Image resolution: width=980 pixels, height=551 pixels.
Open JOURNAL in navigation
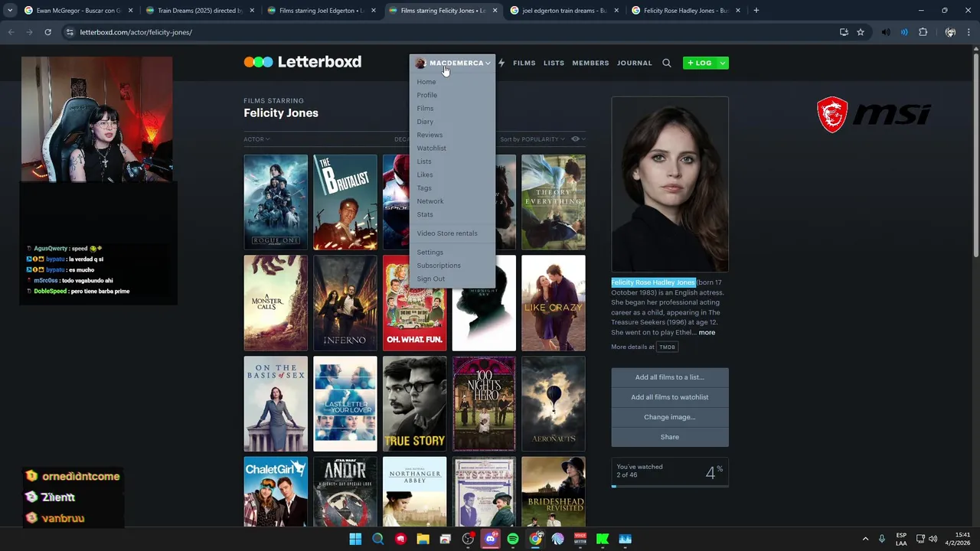click(x=635, y=63)
